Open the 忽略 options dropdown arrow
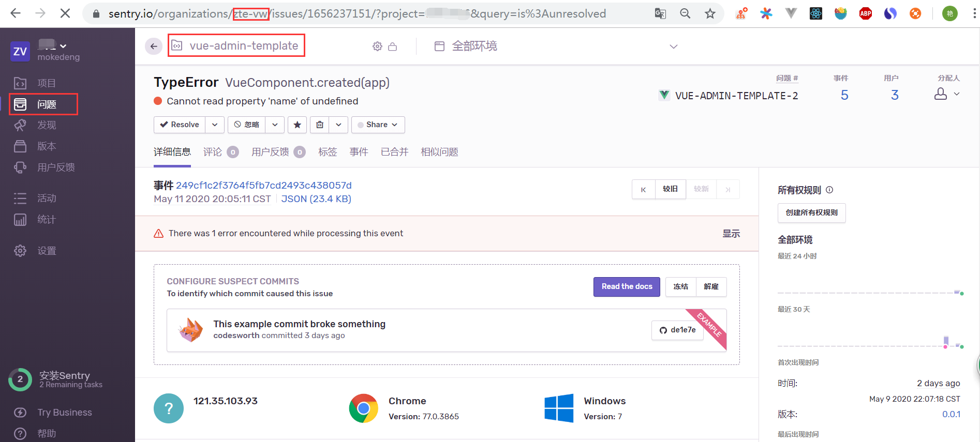The width and height of the screenshot is (980, 442). [x=275, y=125]
